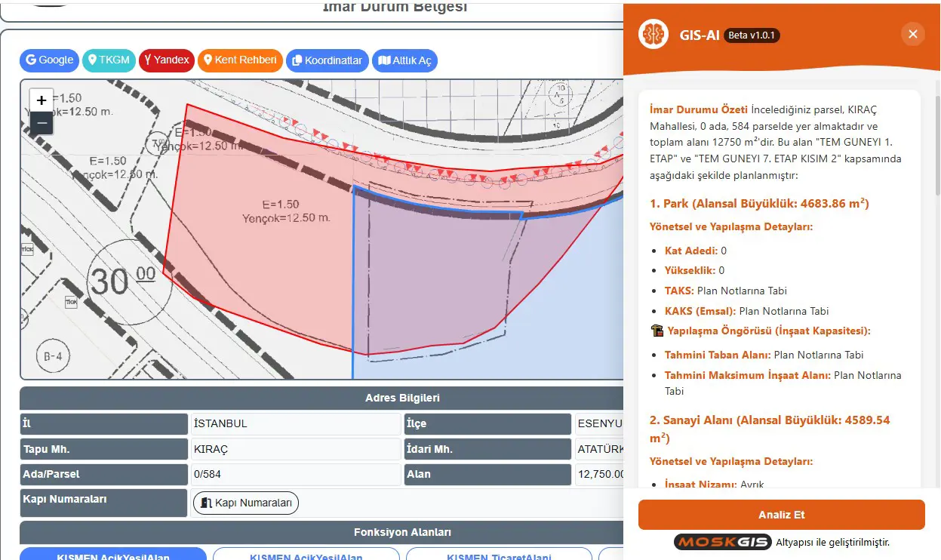The image size is (941, 560).
Task: Click the Tapu Mh. label cell
Action: click(x=104, y=449)
